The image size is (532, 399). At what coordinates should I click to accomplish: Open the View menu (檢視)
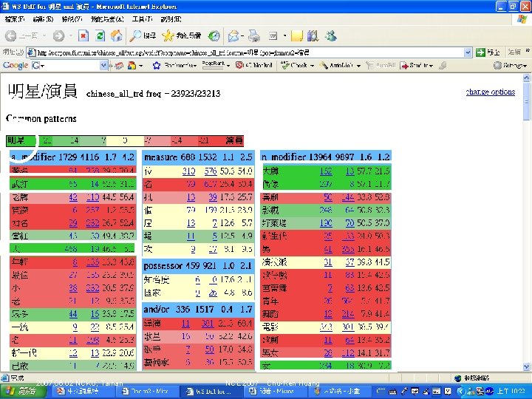(x=72, y=19)
